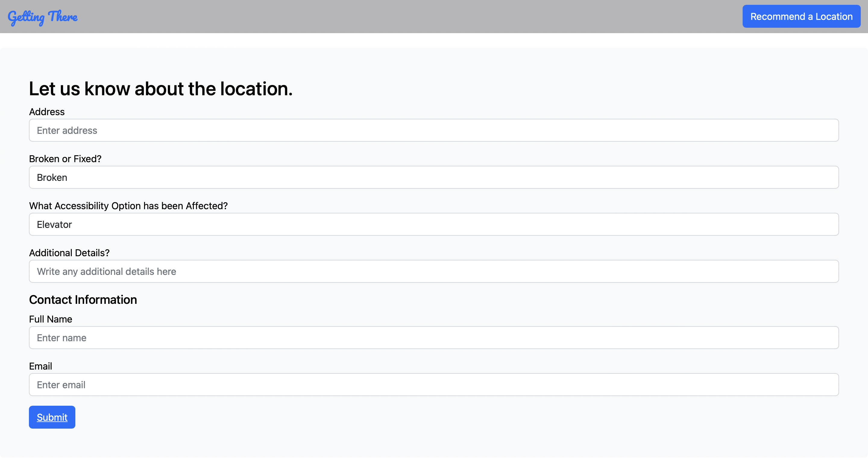Select the Email input field
868x466 pixels.
tap(434, 384)
